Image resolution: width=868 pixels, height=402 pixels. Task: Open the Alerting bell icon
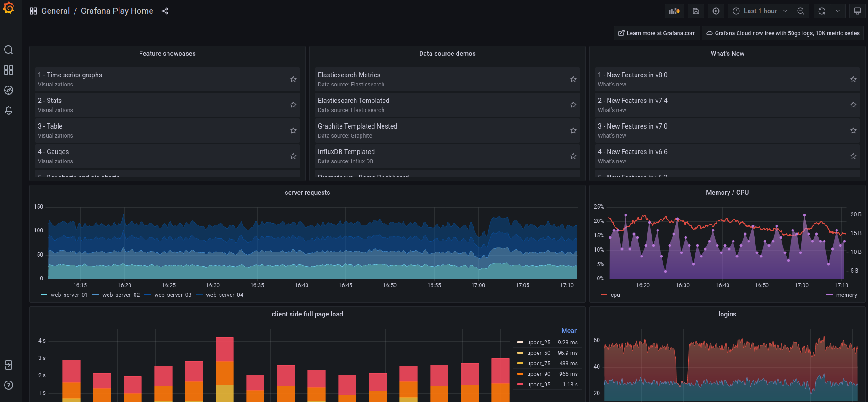click(9, 110)
